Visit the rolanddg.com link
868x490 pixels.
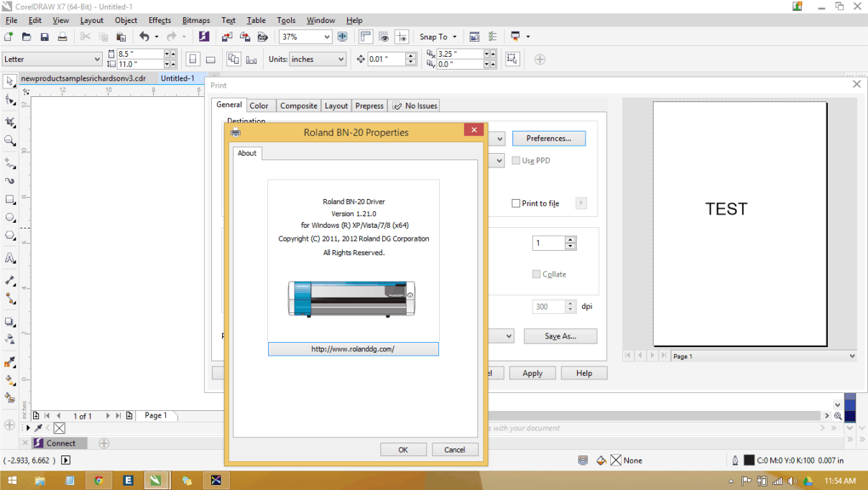point(353,349)
